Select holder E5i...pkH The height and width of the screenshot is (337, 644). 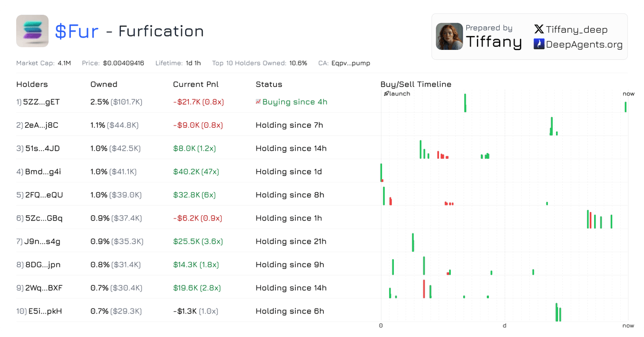[45, 311]
